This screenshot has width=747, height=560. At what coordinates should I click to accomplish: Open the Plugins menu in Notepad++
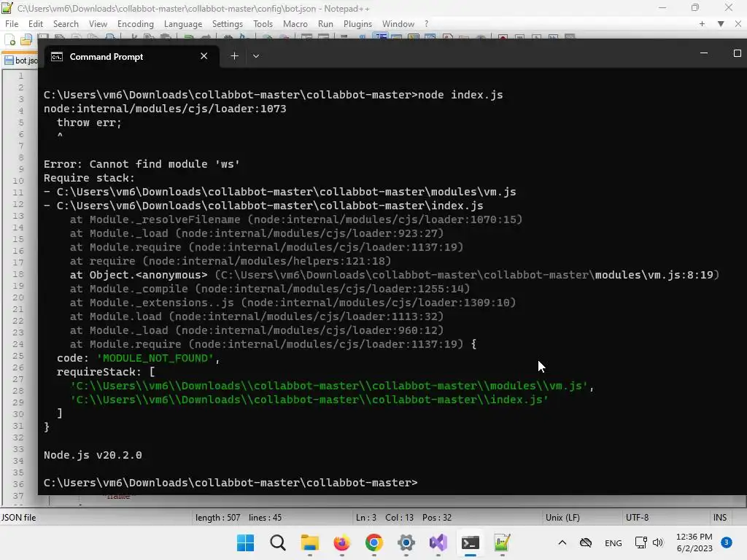click(357, 24)
